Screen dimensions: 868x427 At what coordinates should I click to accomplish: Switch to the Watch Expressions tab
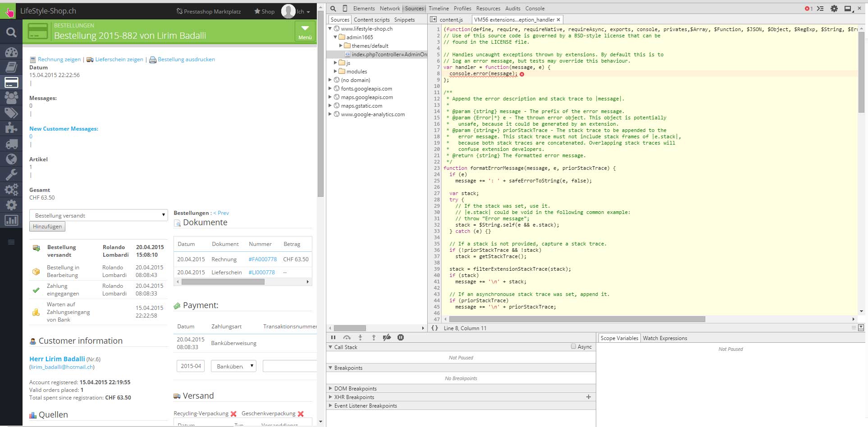(665, 338)
